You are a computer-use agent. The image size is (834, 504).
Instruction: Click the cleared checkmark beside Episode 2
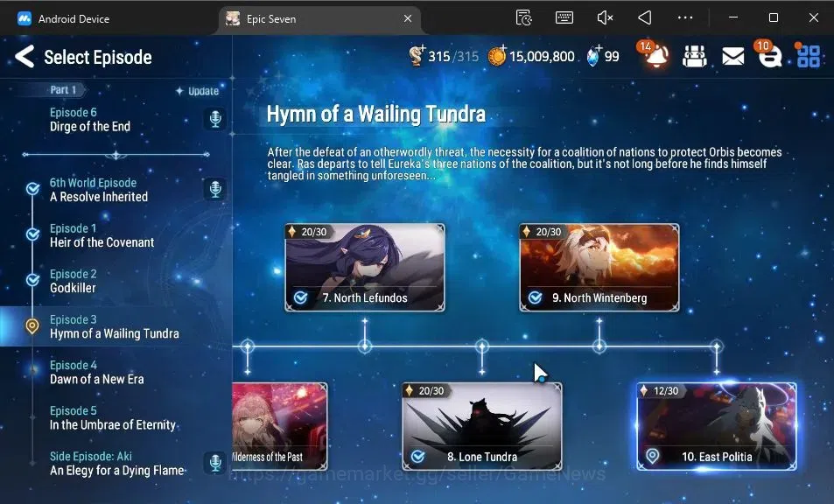pyautogui.click(x=32, y=280)
